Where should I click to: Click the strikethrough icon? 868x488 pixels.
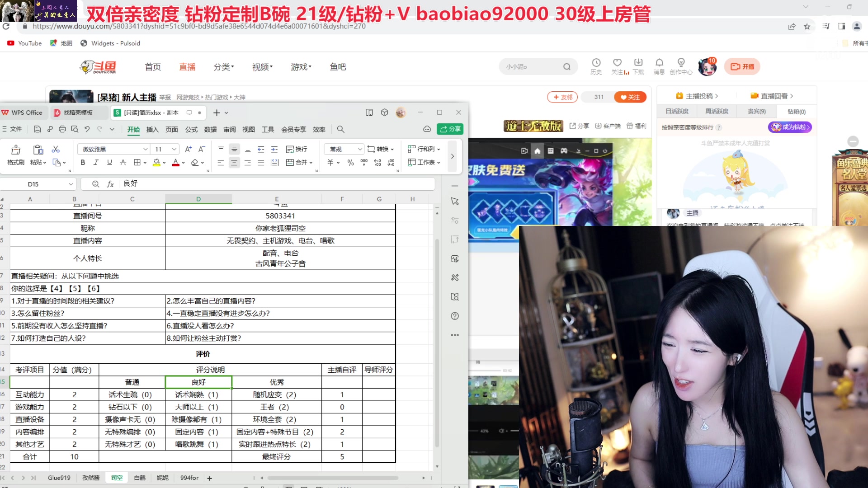coord(123,162)
